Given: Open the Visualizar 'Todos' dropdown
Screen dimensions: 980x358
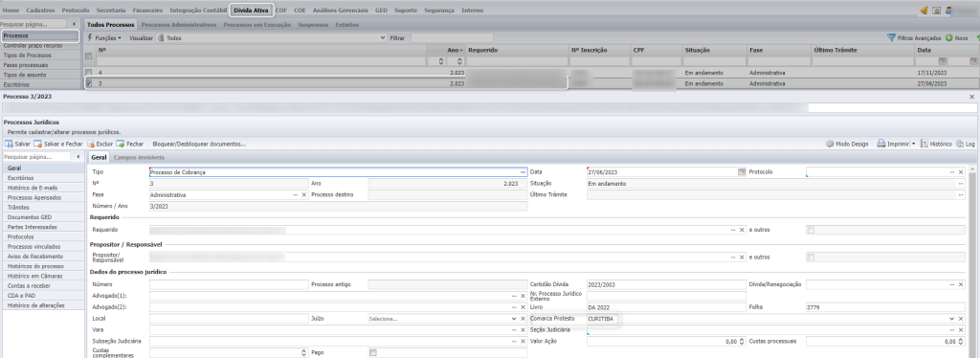Looking at the screenshot, I should click(271, 38).
